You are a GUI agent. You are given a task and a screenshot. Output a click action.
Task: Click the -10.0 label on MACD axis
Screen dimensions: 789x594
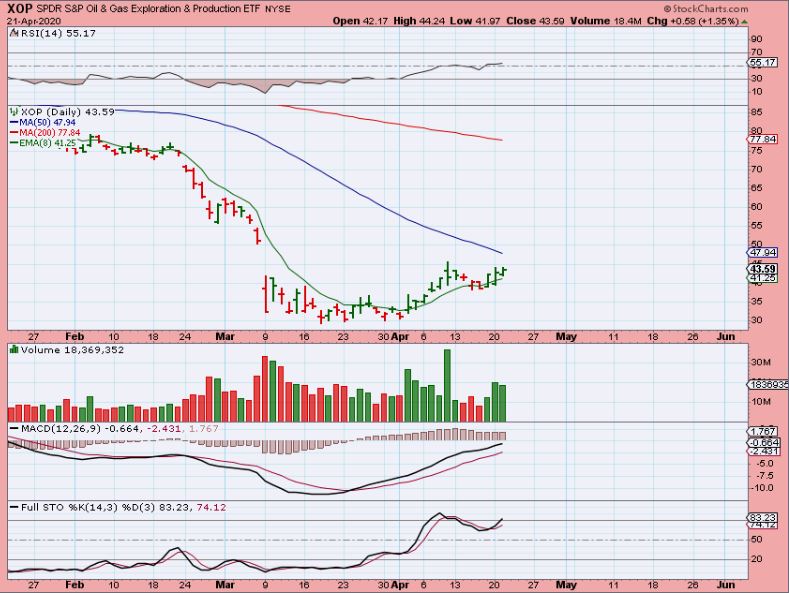pos(762,488)
